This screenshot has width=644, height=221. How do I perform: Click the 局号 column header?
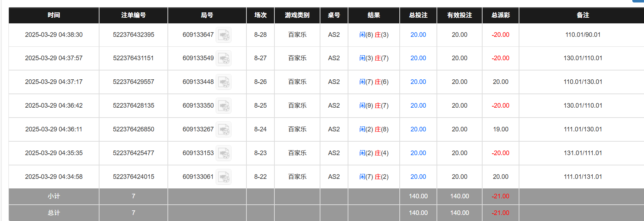click(207, 15)
